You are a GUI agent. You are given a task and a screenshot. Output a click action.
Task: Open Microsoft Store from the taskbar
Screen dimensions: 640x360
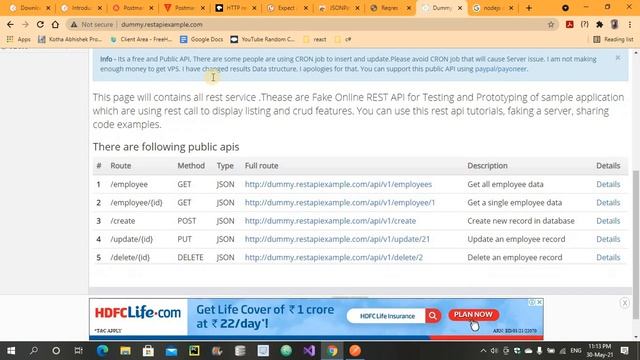coord(148,351)
